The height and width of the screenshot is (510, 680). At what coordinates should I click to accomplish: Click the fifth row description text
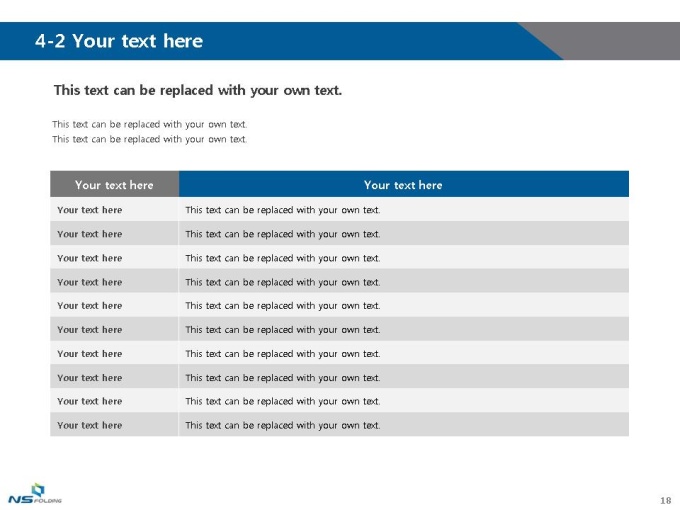point(283,306)
